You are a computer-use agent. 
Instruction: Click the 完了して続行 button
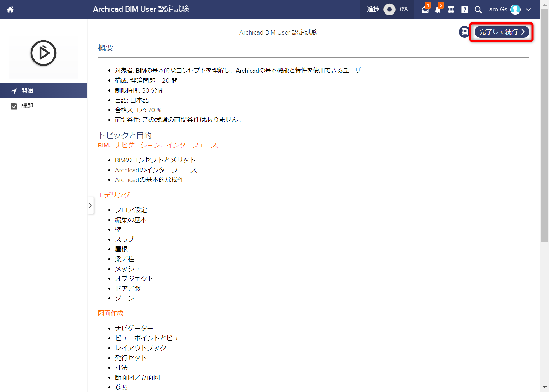point(502,32)
